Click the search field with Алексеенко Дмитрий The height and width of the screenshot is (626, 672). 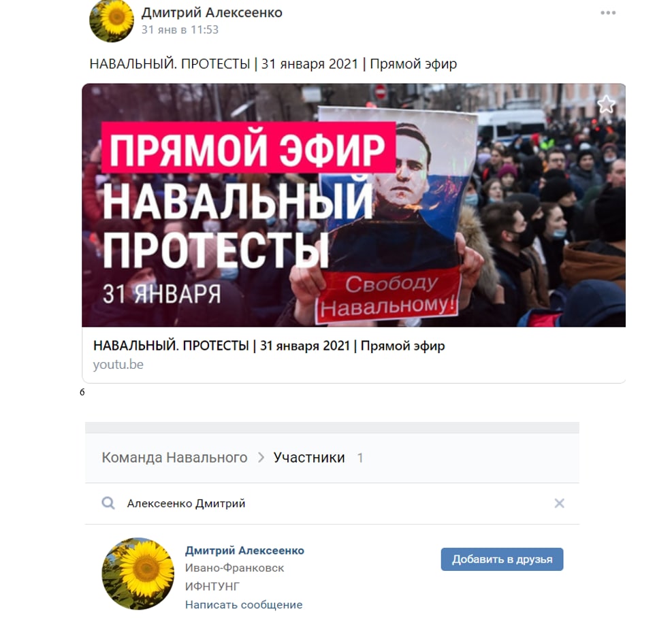(332, 503)
